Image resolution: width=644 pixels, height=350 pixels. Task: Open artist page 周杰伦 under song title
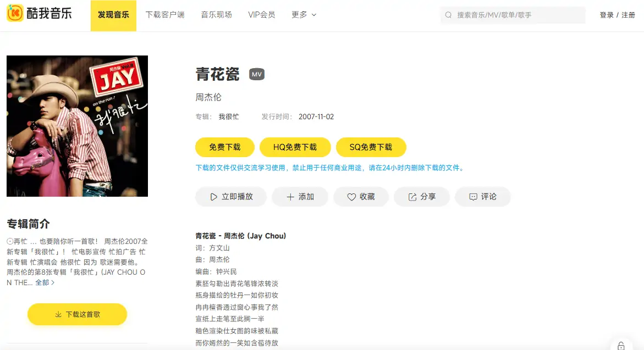[x=208, y=97]
